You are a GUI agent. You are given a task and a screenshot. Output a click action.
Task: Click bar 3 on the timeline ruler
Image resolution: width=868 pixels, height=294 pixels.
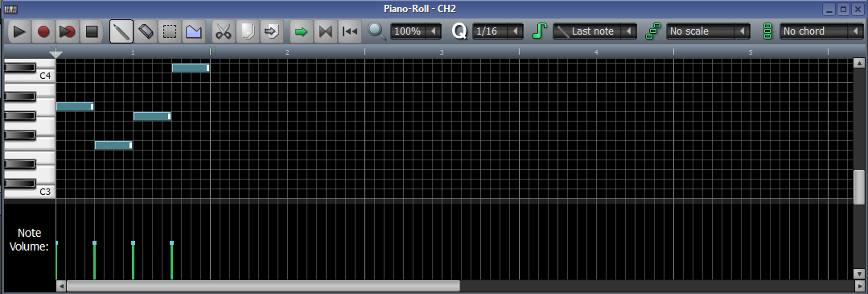tap(442, 52)
